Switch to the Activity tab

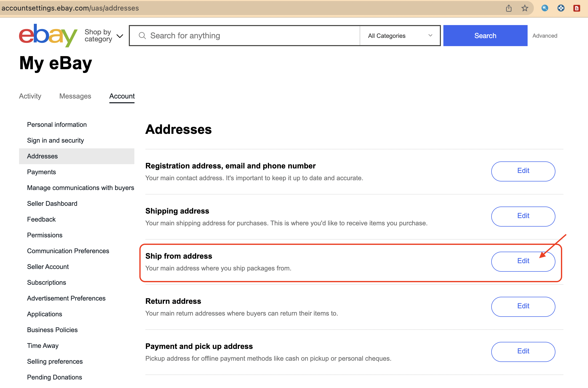[x=30, y=96]
